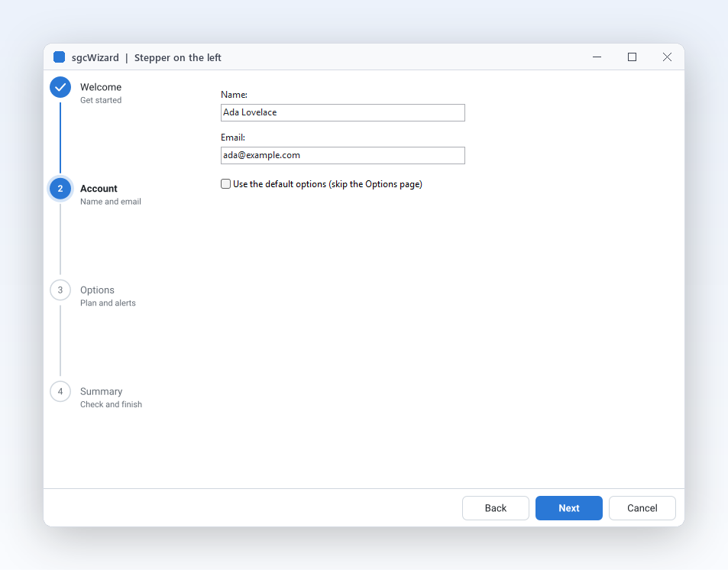Return with the Back button
The width and height of the screenshot is (728, 570).
[496, 508]
